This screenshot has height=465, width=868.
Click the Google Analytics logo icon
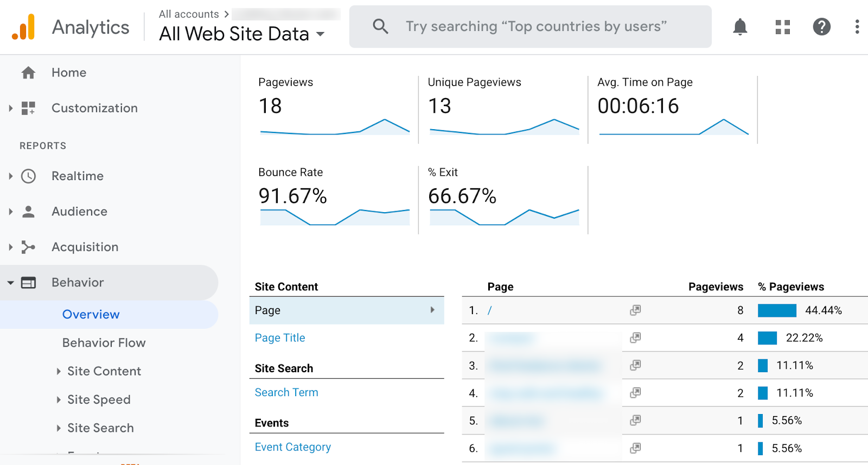(23, 27)
